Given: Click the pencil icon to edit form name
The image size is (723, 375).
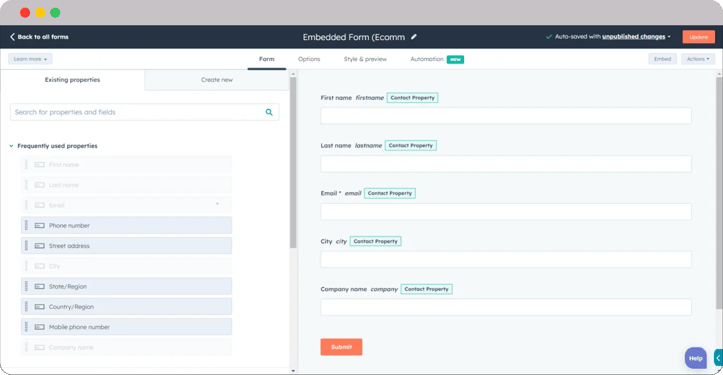Looking at the screenshot, I should click(x=414, y=37).
